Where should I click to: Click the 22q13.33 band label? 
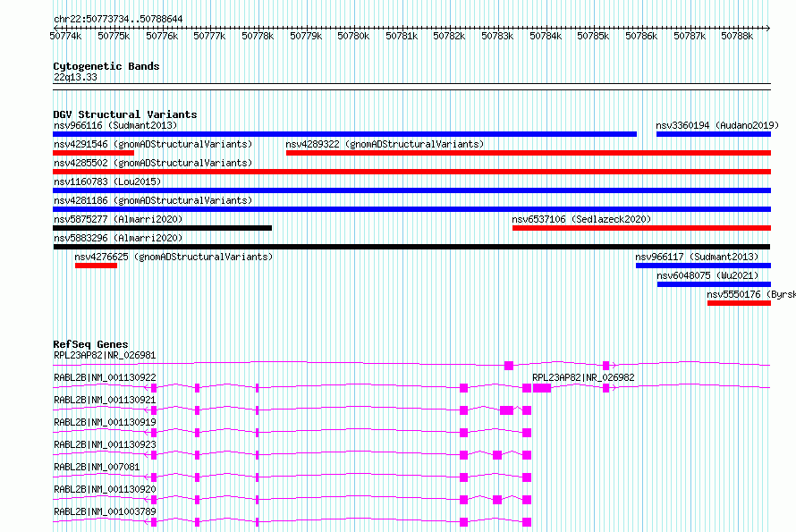(x=75, y=77)
